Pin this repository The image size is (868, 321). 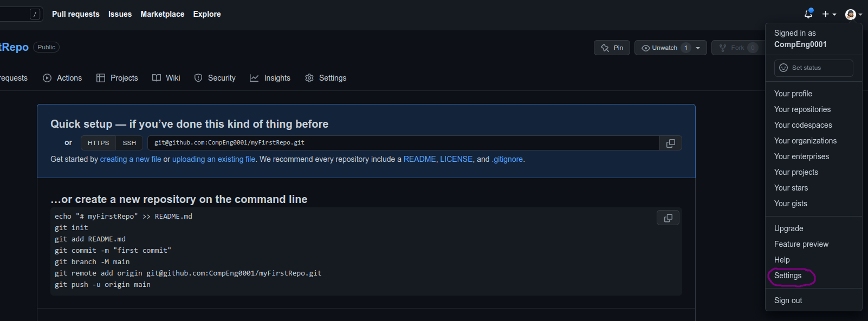(x=612, y=48)
